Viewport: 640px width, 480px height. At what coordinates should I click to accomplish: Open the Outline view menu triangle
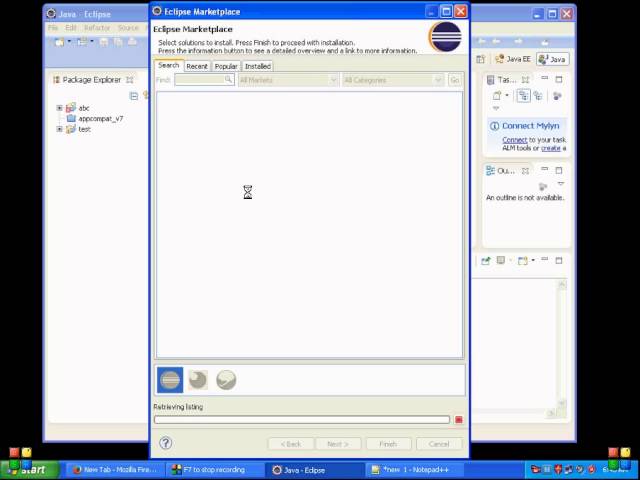(561, 184)
